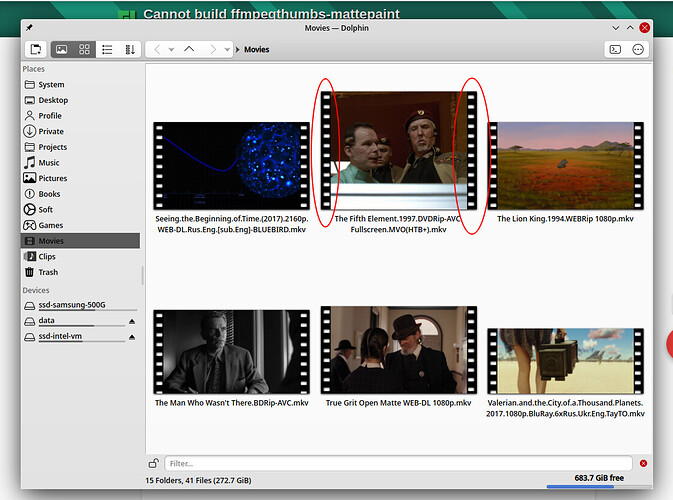The width and height of the screenshot is (673, 500).
Task: Open Projects in Places
Action: click(81, 147)
